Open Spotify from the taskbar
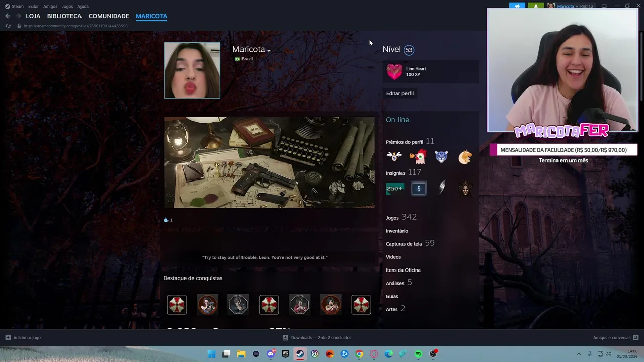 point(418,354)
